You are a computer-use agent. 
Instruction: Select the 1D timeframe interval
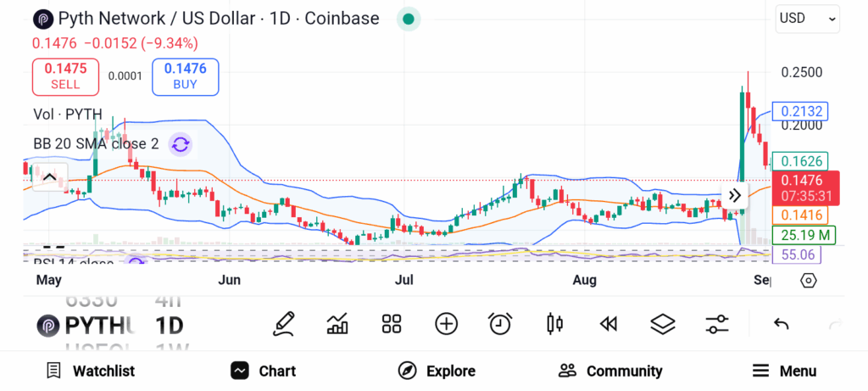[170, 326]
